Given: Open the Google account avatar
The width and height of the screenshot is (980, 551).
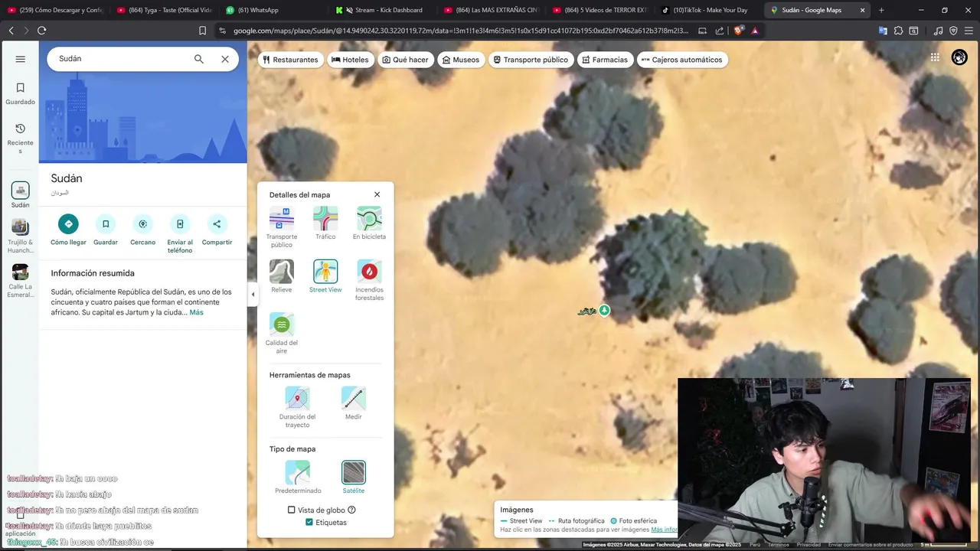Looking at the screenshot, I should coord(959,57).
